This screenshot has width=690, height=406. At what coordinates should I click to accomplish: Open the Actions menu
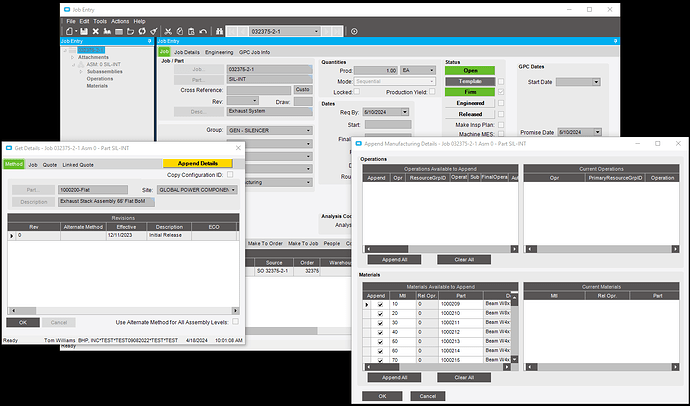coord(120,21)
